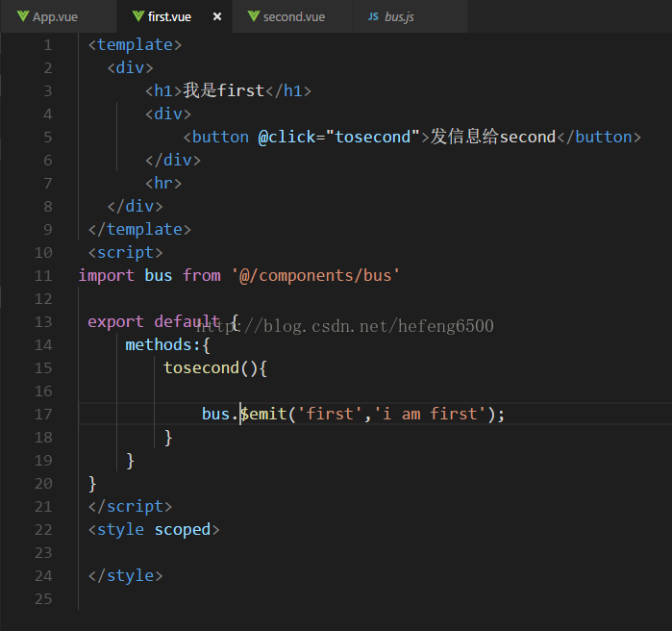Image resolution: width=672 pixels, height=631 pixels.
Task: Click the text 我是first in h1
Action: [224, 90]
